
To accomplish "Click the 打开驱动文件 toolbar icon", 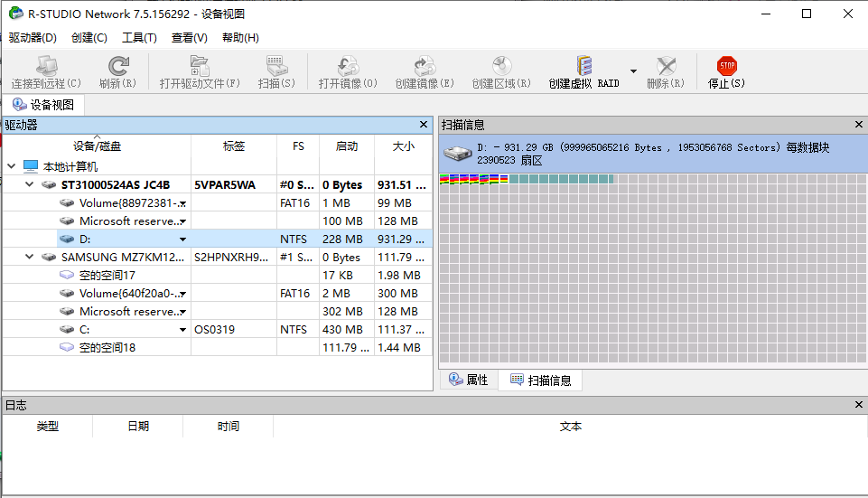I will pyautogui.click(x=200, y=66).
